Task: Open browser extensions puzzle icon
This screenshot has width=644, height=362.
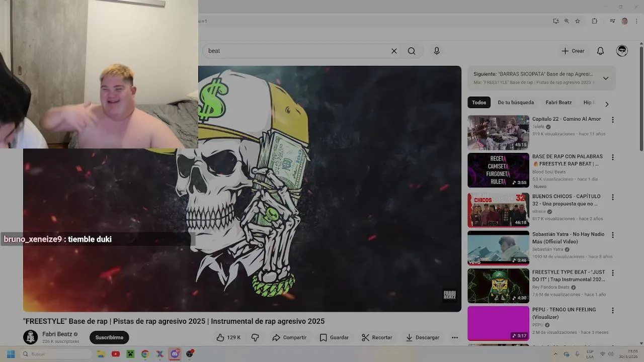Action: point(595,21)
